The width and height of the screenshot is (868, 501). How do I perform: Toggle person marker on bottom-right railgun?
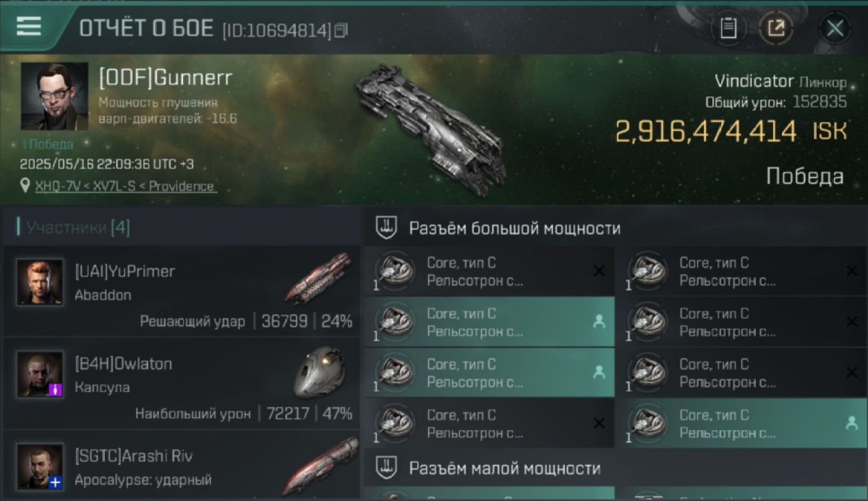coord(851,423)
